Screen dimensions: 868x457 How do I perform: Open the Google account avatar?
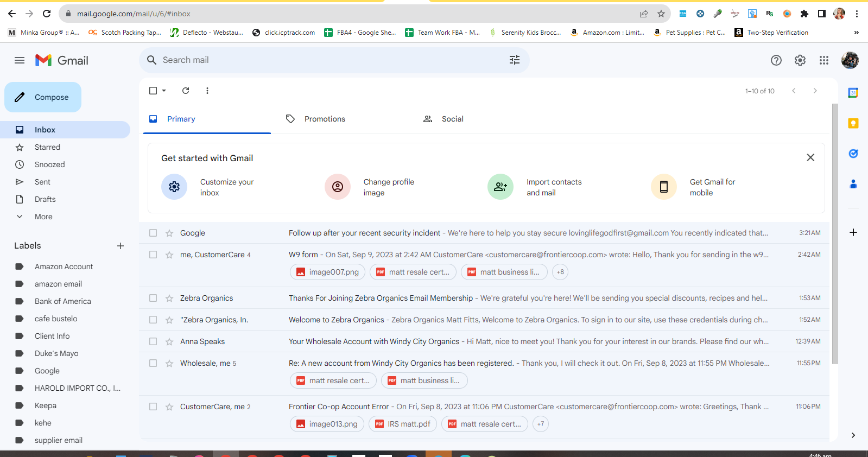[x=850, y=60]
